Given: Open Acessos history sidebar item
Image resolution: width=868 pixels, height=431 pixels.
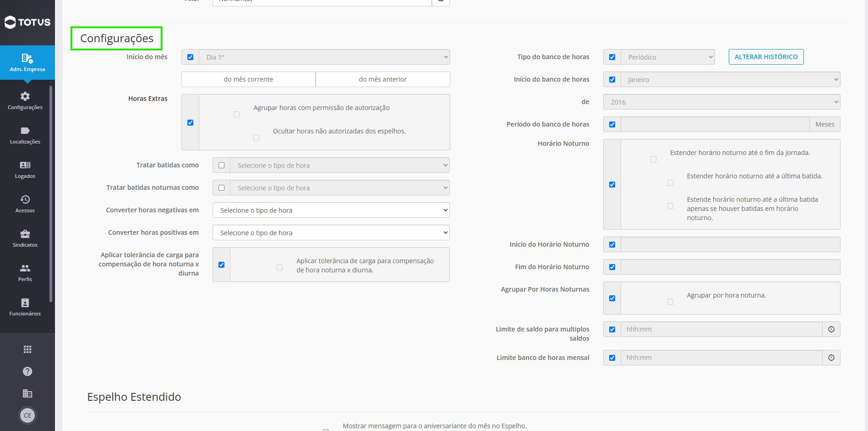Looking at the screenshot, I should coord(25,204).
